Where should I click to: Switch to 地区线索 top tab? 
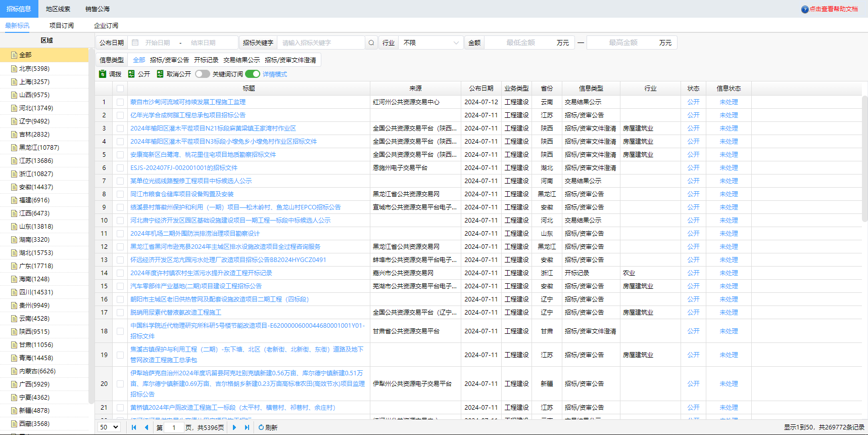[x=58, y=9]
